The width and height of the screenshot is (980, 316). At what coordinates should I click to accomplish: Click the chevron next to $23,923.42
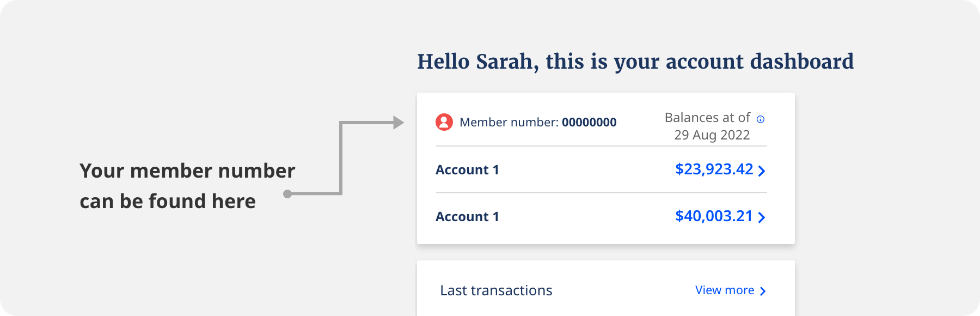[762, 171]
